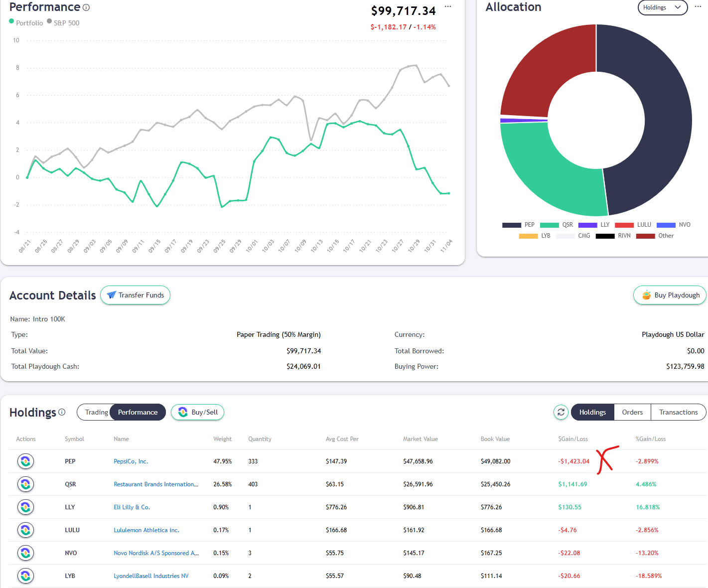The image size is (708, 588).
Task: Sort holdings by the Symbol column header
Action: pyautogui.click(x=74, y=439)
